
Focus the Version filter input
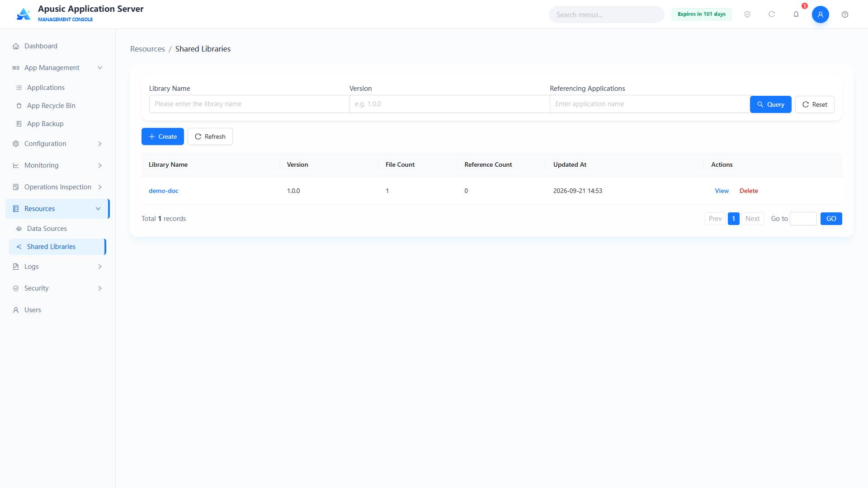coord(449,104)
